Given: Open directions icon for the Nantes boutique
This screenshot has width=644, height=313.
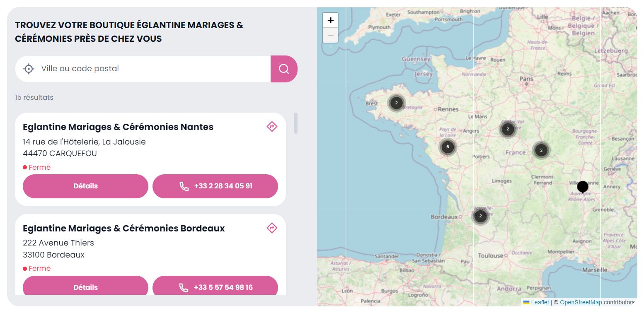Looking at the screenshot, I should point(272,126).
